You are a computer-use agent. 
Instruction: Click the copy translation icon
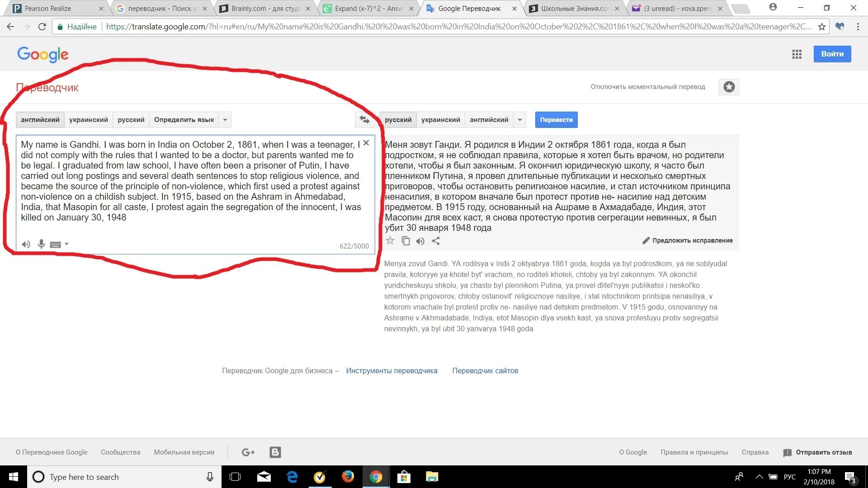(x=406, y=241)
